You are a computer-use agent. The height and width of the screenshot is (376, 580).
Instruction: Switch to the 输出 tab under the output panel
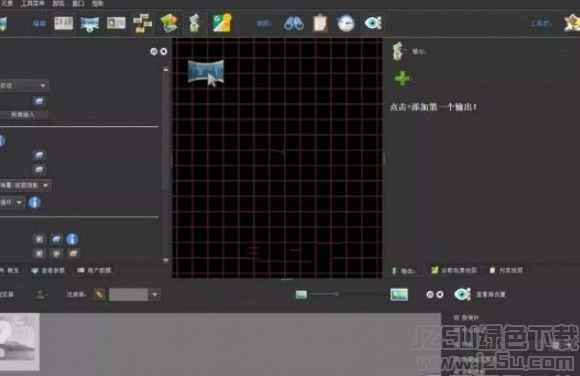click(x=404, y=271)
